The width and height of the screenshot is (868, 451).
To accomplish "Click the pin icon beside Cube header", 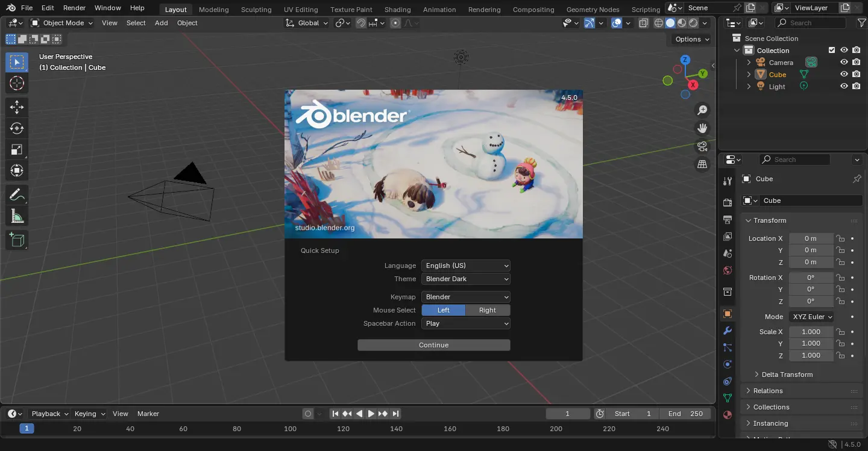I will (x=857, y=179).
